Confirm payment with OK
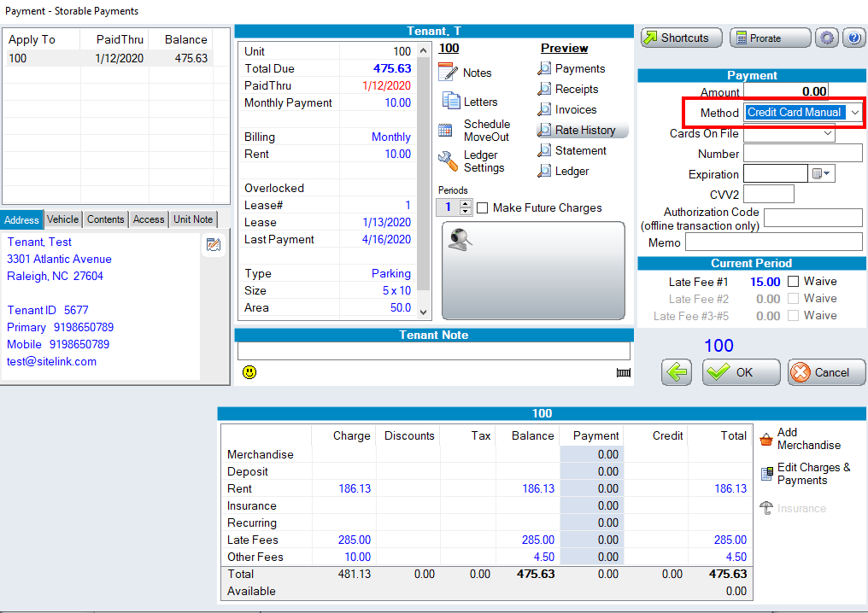868x613 pixels. click(742, 372)
